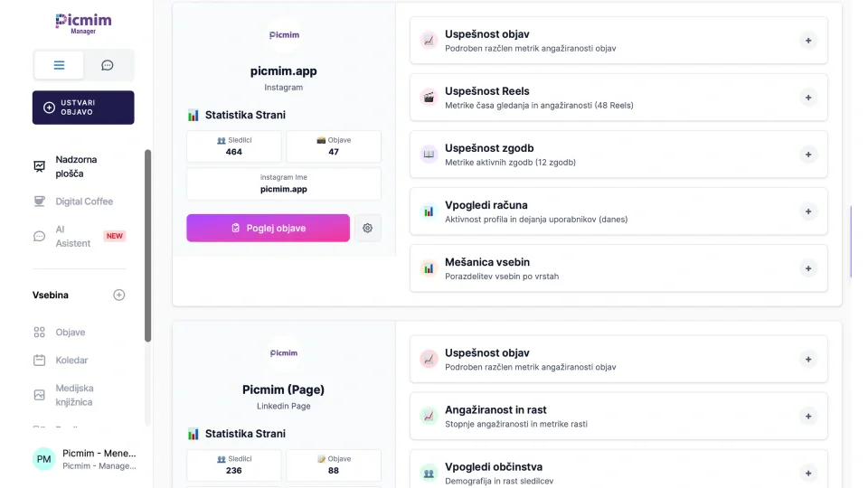Image resolution: width=868 pixels, height=488 pixels.
Task: Click the Poglej objave button
Action: tap(268, 229)
